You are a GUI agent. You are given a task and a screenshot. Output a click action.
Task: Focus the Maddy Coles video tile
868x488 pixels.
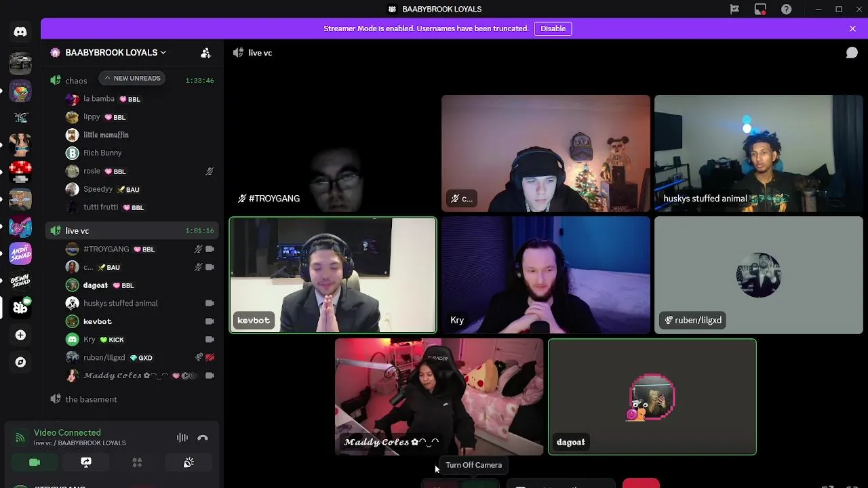[439, 397]
